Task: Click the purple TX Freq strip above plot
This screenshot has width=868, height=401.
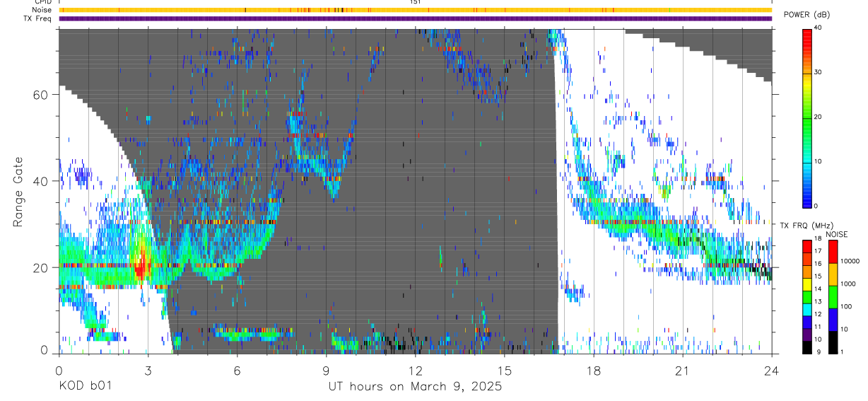Action: pyautogui.click(x=416, y=18)
